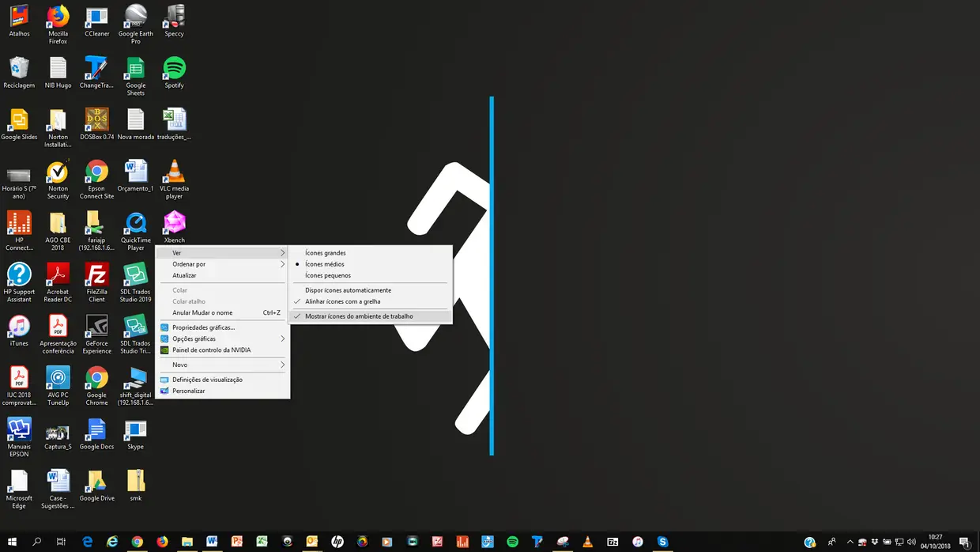Select the Manuais EPSON desktop icon
The height and width of the screenshot is (552, 980).
point(19,437)
